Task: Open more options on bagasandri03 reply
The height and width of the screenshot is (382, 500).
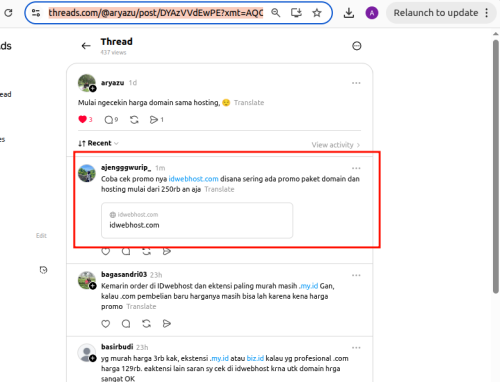Action: 356,275
